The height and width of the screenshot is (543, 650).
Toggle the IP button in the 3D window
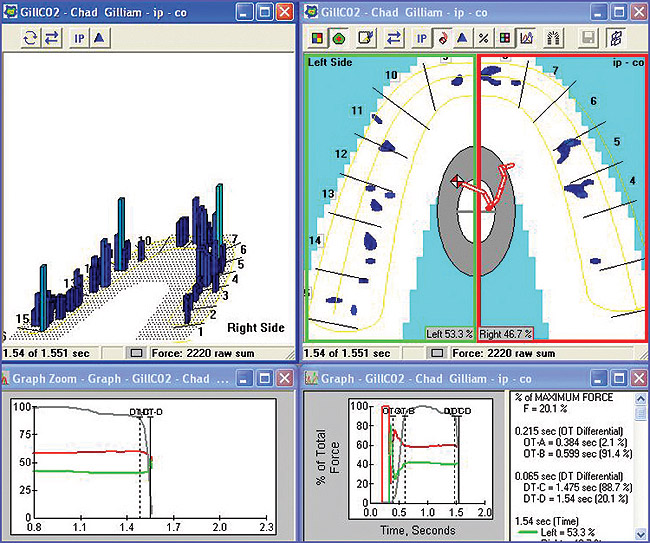[80, 39]
